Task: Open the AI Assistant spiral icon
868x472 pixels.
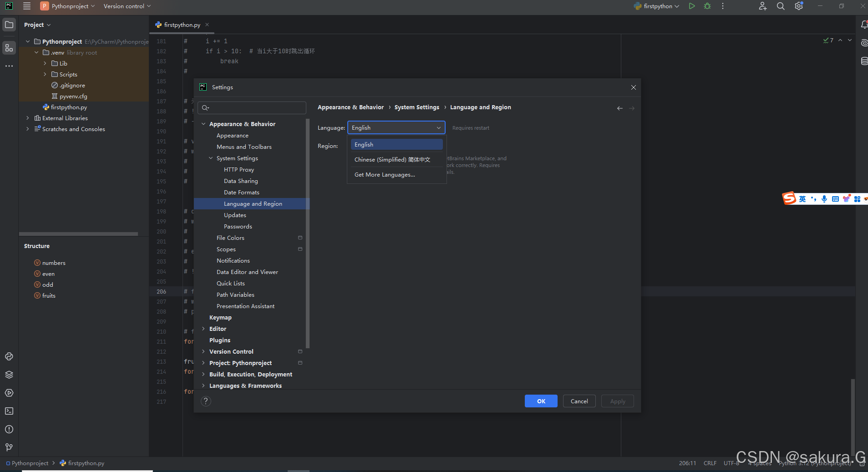Action: tap(864, 43)
